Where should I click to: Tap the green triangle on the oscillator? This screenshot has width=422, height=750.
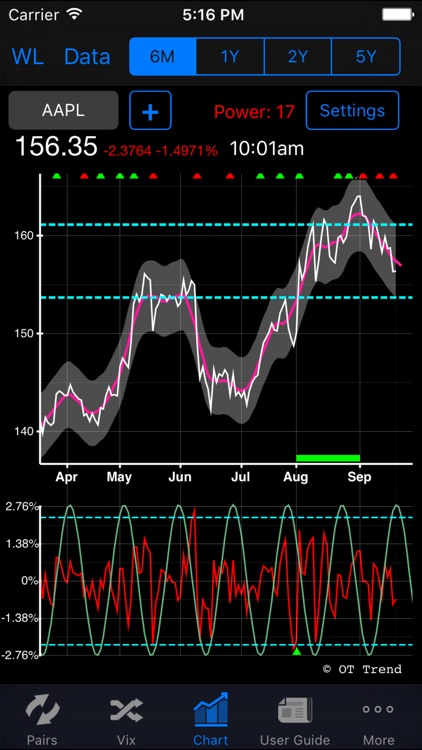pos(297,651)
